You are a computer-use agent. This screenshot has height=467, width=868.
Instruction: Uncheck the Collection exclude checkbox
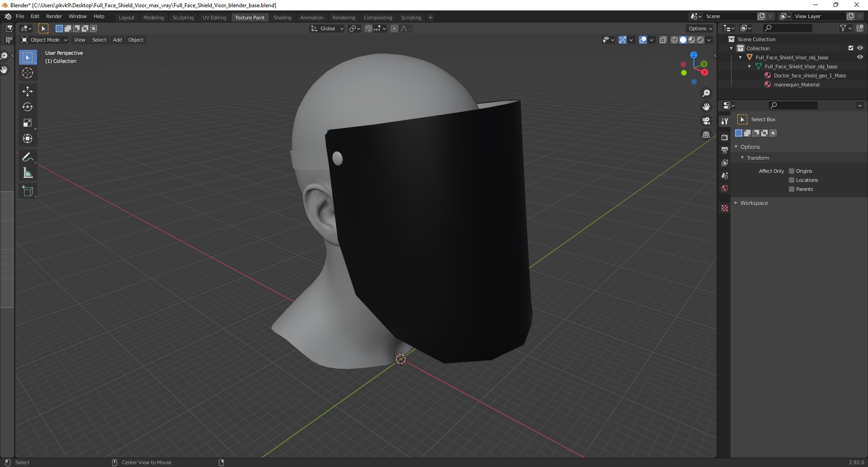pyautogui.click(x=851, y=48)
